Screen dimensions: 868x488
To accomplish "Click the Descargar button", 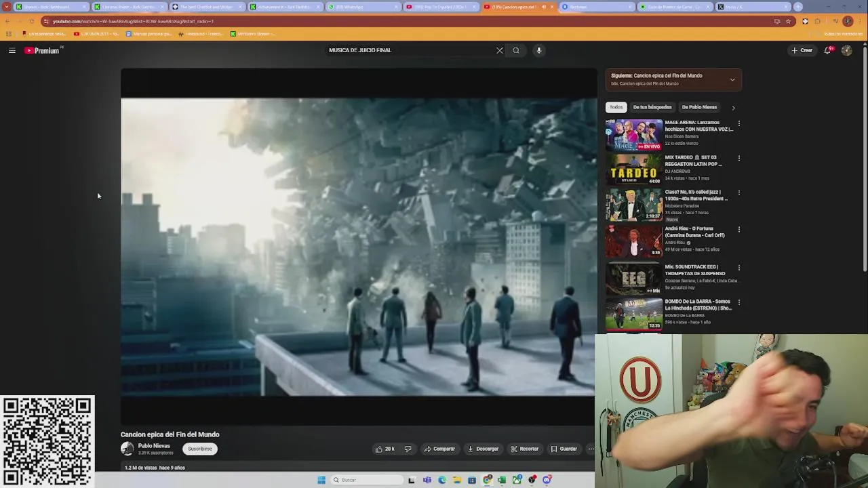I will tap(483, 449).
